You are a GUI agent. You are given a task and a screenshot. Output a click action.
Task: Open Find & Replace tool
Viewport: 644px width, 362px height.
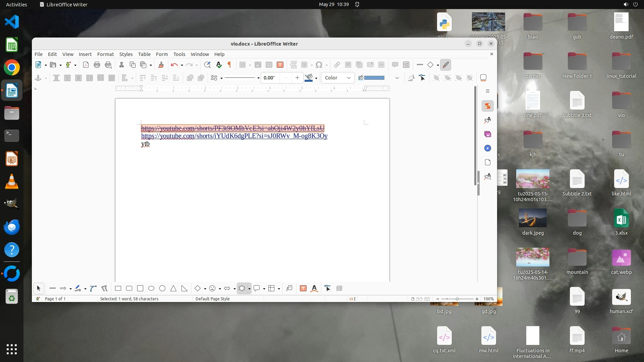[x=207, y=65]
